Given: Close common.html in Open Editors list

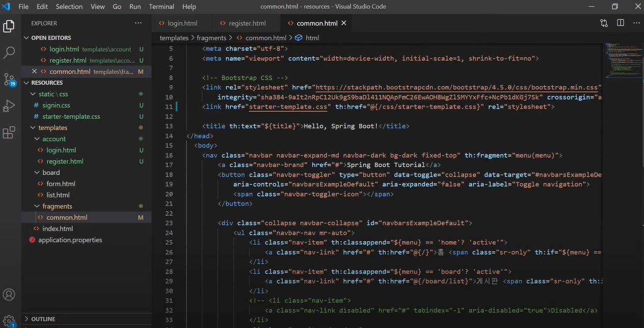Looking at the screenshot, I should click(x=34, y=71).
